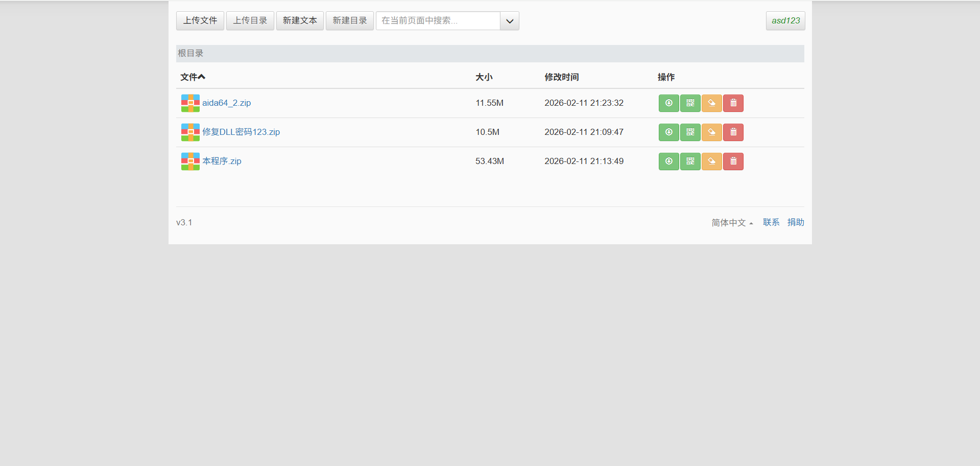Open the search options dropdown arrow
Screen dimensions: 980x466
[509, 21]
